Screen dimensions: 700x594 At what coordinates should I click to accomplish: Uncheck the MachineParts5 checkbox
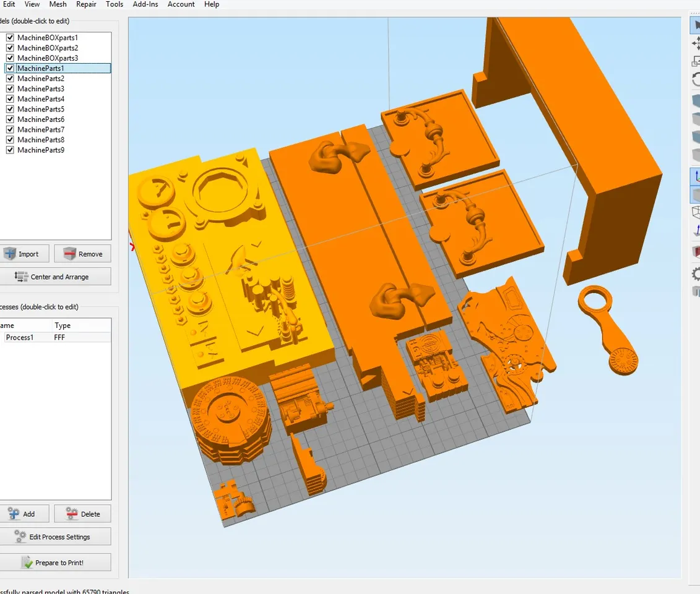point(10,110)
